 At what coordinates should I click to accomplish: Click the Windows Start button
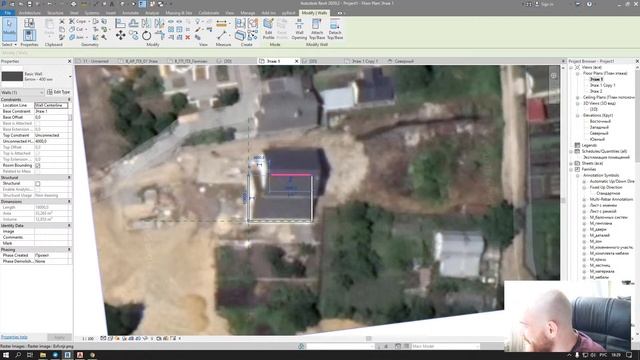[6, 355]
